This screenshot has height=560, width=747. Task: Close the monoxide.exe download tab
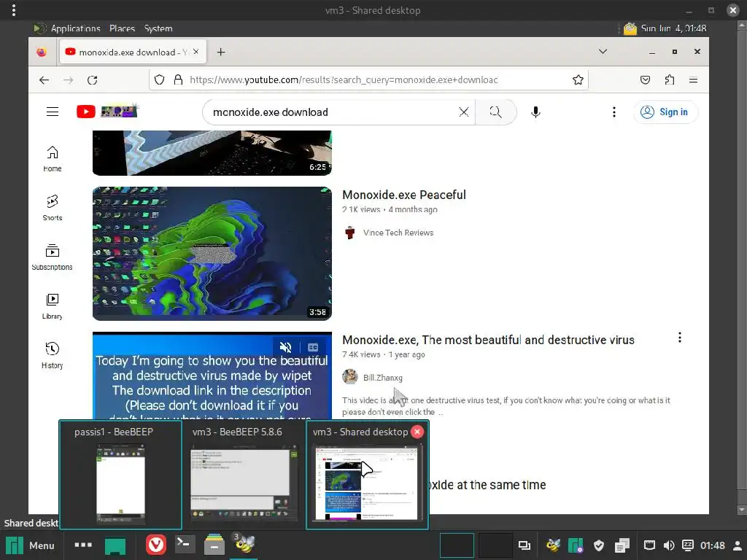click(196, 52)
